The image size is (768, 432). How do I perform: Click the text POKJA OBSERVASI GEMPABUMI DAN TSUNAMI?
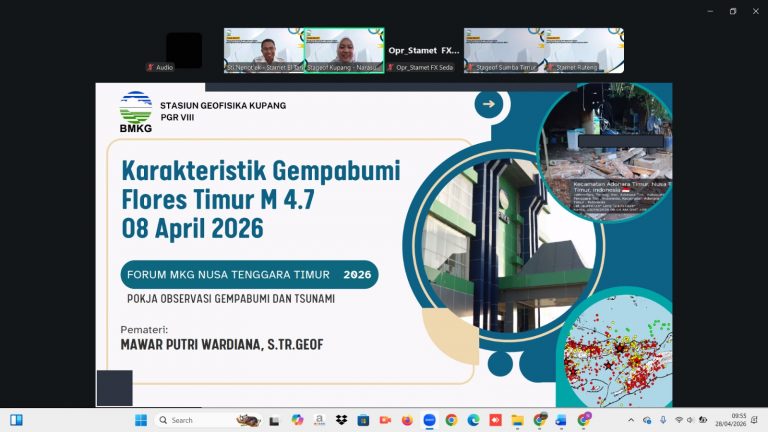coord(231,298)
